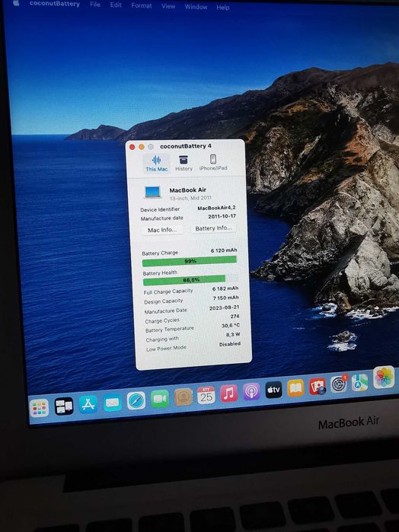Open the File menu
The width and height of the screenshot is (399, 532).
95,5
